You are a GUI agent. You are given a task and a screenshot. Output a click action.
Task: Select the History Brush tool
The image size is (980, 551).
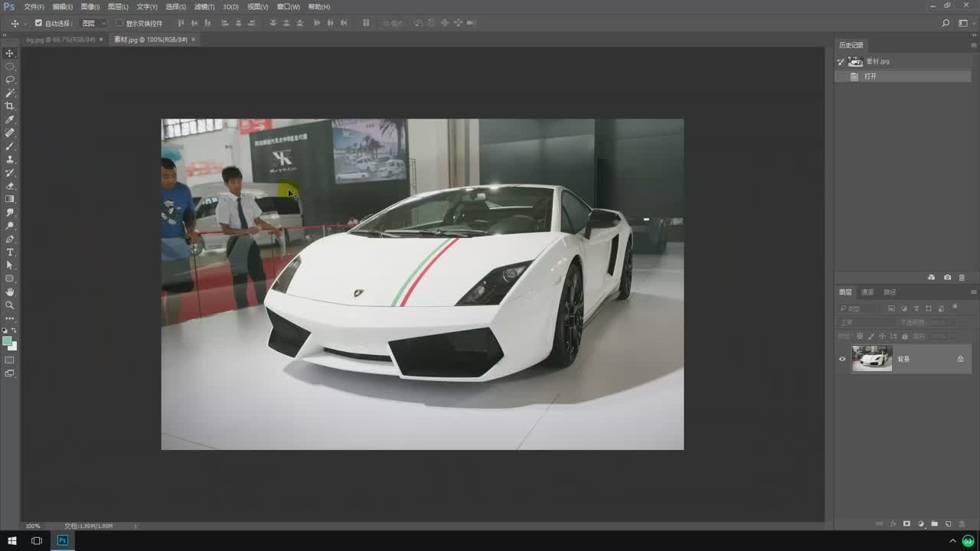[x=10, y=172]
